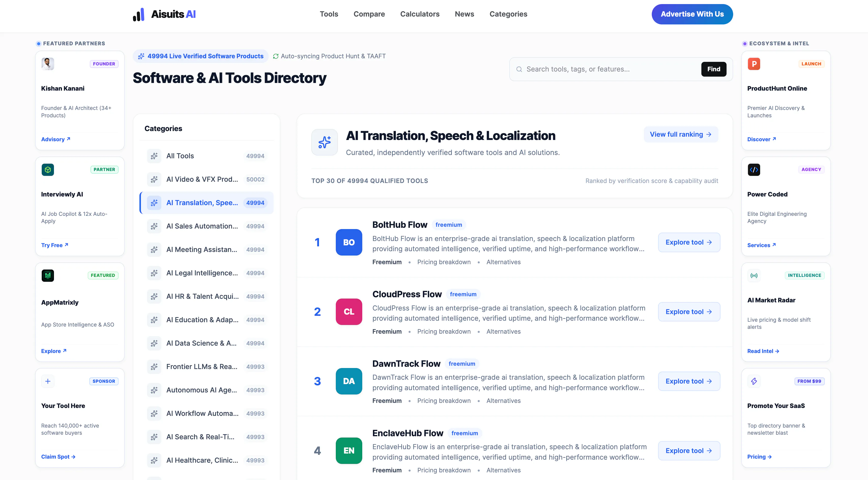Click the Aisuits AI bar-chart logo
868x480 pixels.
pos(138,14)
